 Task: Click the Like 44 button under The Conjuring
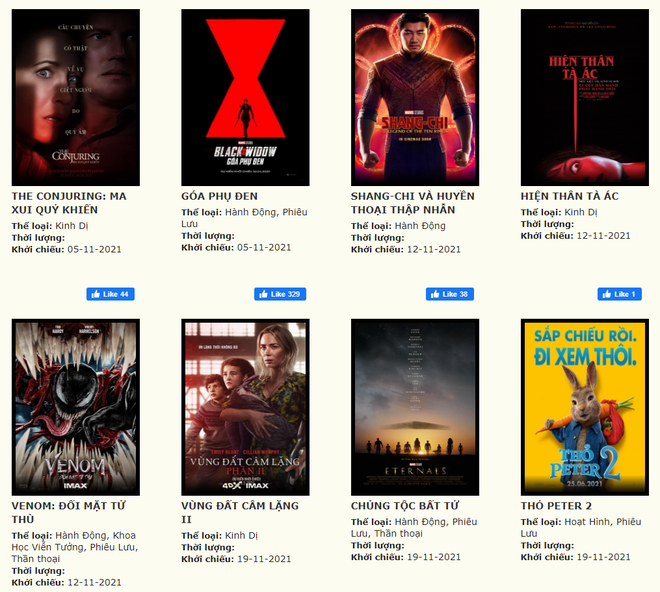tap(110, 294)
